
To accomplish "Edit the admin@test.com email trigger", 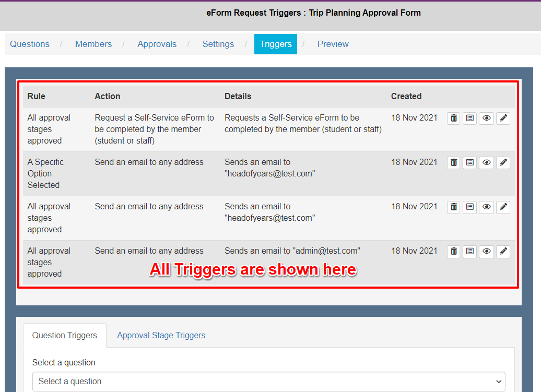I will pyautogui.click(x=503, y=252).
